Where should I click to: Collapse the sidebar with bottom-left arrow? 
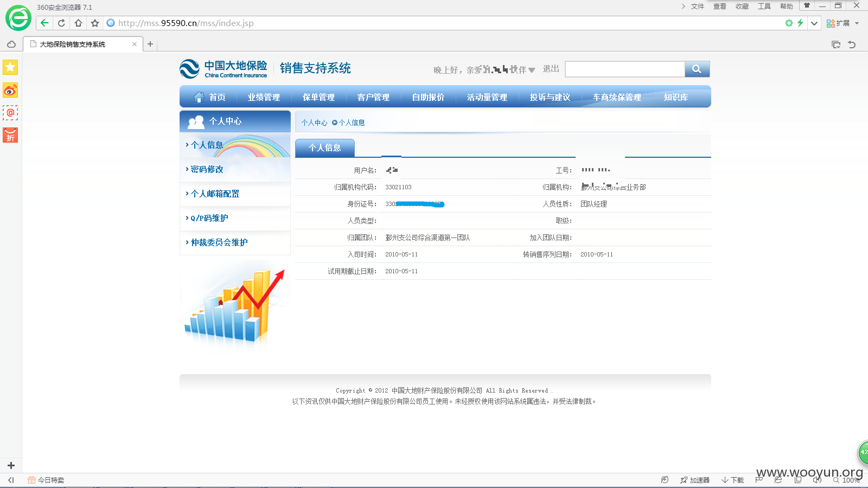11,480
